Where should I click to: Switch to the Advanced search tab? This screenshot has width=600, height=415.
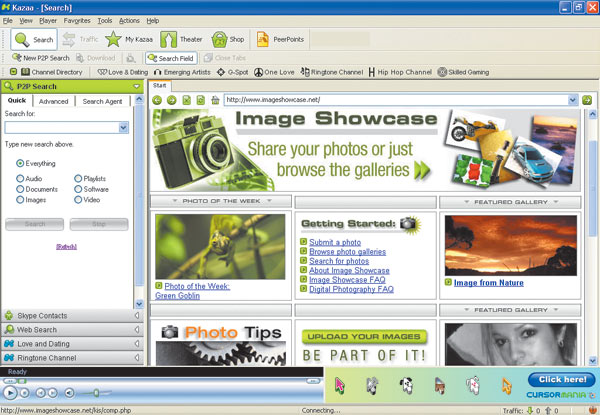pyautogui.click(x=54, y=101)
